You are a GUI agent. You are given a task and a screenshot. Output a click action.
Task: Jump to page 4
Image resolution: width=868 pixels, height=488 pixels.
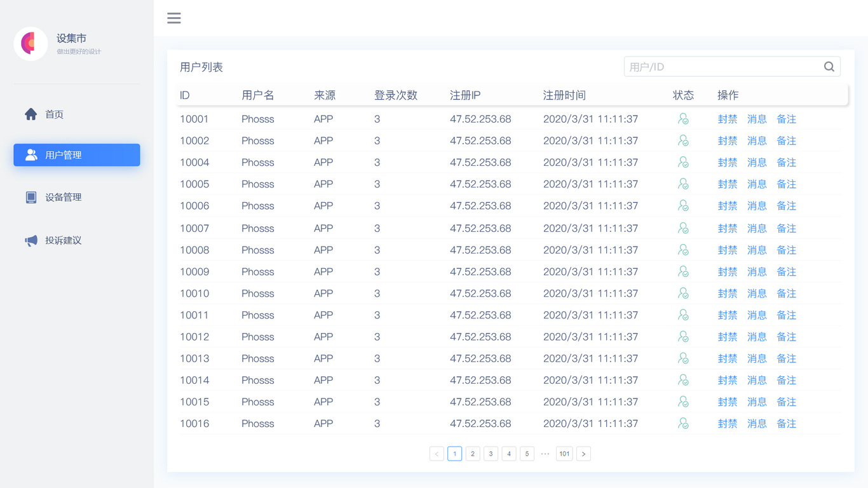[x=509, y=454]
